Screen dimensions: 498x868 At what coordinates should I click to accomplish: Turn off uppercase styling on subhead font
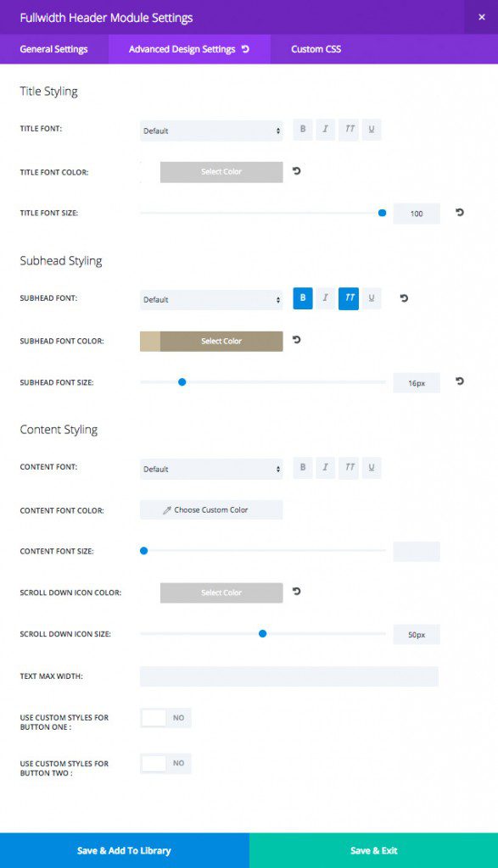click(x=348, y=298)
